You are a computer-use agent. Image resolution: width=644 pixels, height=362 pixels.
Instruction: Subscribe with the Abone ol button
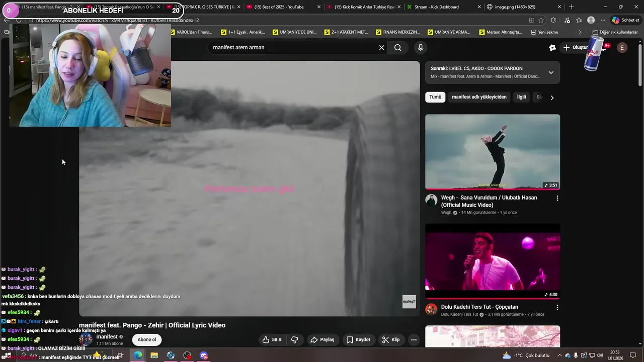pos(147,340)
